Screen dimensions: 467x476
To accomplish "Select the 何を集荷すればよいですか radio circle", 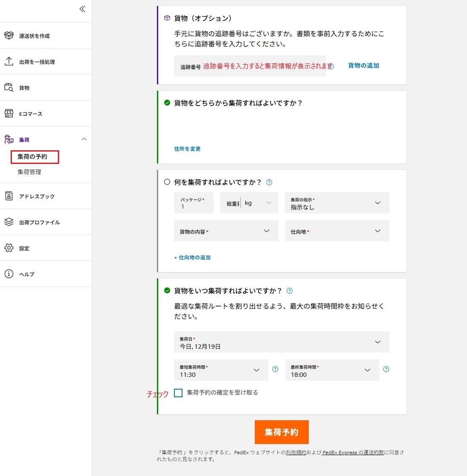I will pos(167,182).
